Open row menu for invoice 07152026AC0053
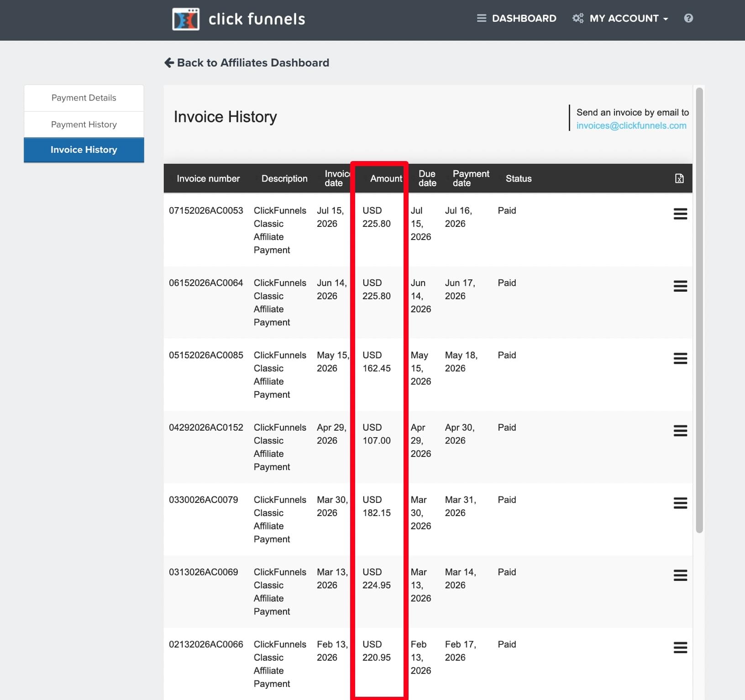745x700 pixels. pyautogui.click(x=680, y=214)
